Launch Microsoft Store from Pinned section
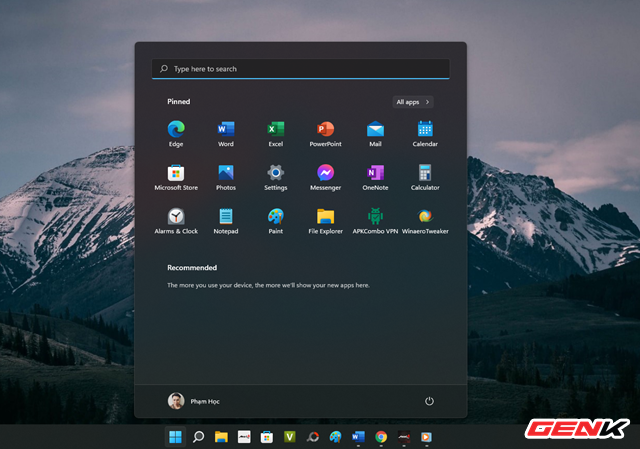Image resolution: width=640 pixels, height=449 pixels. click(x=176, y=177)
